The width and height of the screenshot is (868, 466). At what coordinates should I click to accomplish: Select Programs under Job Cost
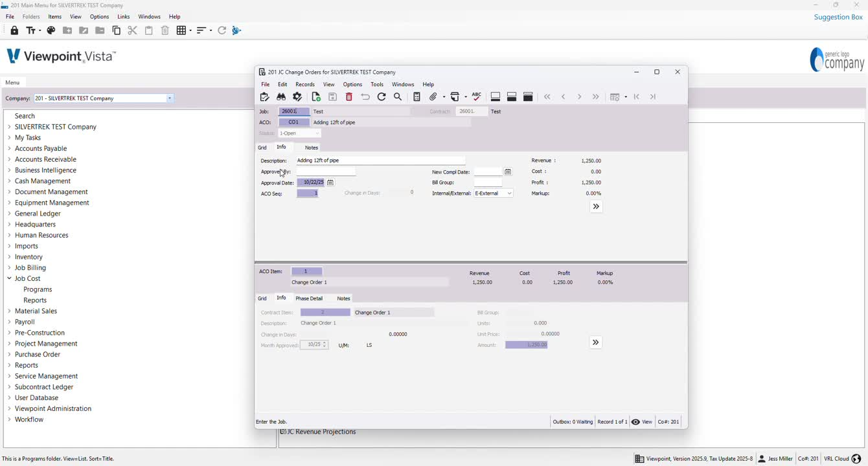(x=38, y=289)
